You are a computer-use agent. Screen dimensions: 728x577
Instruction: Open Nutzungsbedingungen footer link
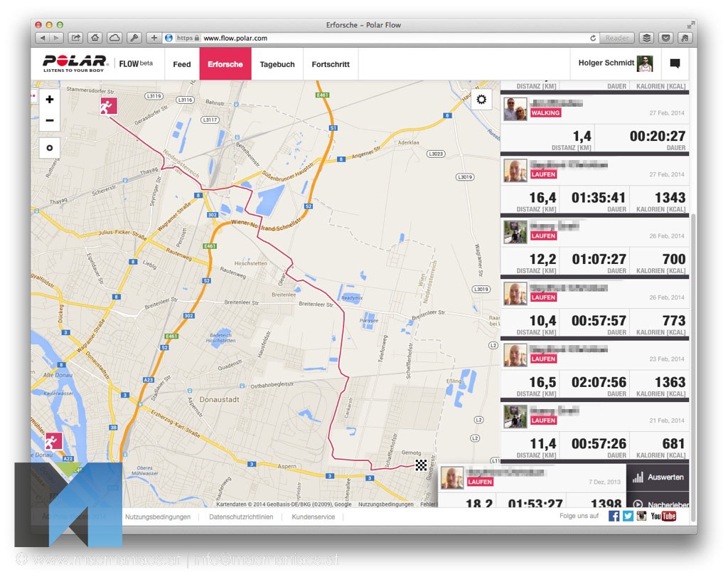[x=158, y=517]
